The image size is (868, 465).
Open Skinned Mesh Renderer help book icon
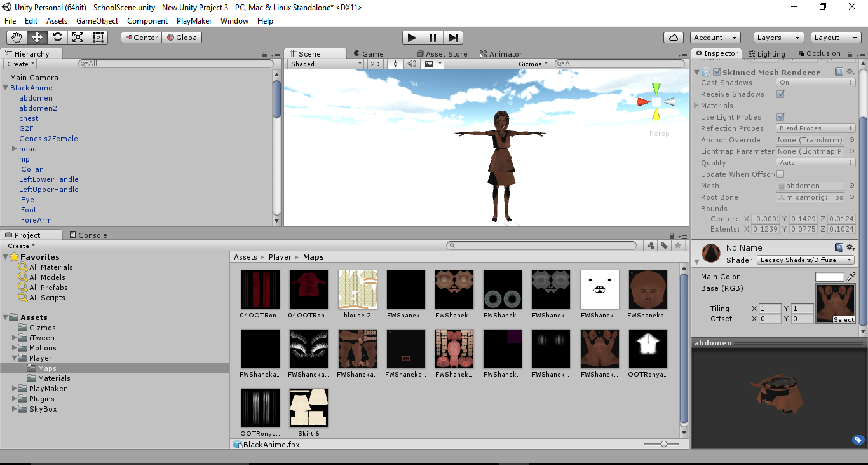coord(839,72)
